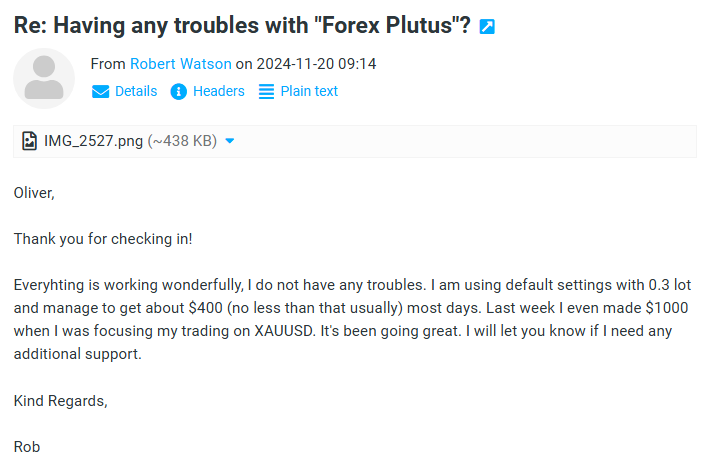View the message Headers
706x464 pixels.
tap(219, 91)
